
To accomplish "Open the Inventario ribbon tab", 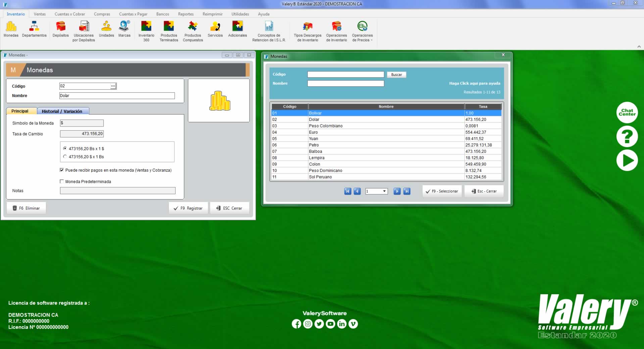I will click(16, 14).
